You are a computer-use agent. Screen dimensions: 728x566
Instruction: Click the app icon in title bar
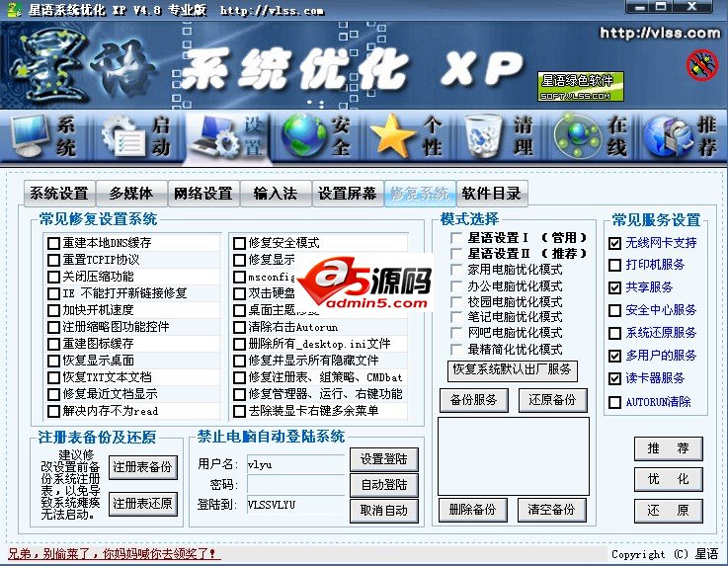click(x=15, y=9)
